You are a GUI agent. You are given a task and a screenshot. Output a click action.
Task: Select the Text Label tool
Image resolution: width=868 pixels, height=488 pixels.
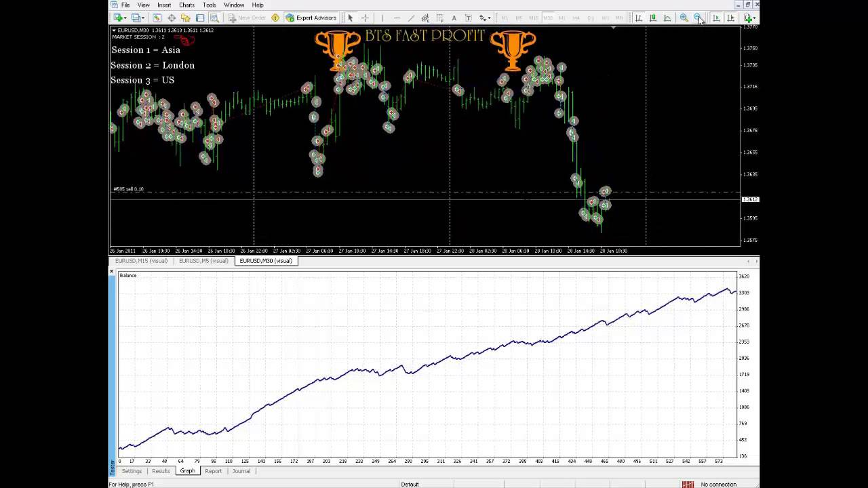click(x=468, y=18)
